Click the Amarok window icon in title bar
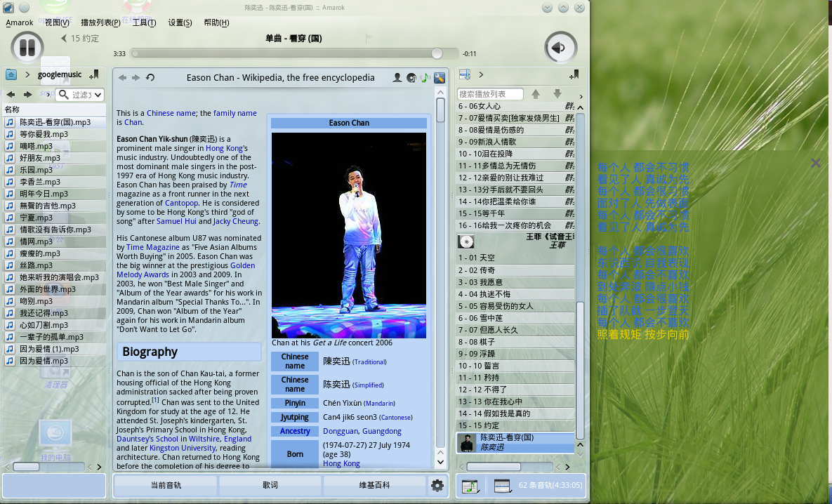This screenshot has height=504, width=832. [8, 8]
